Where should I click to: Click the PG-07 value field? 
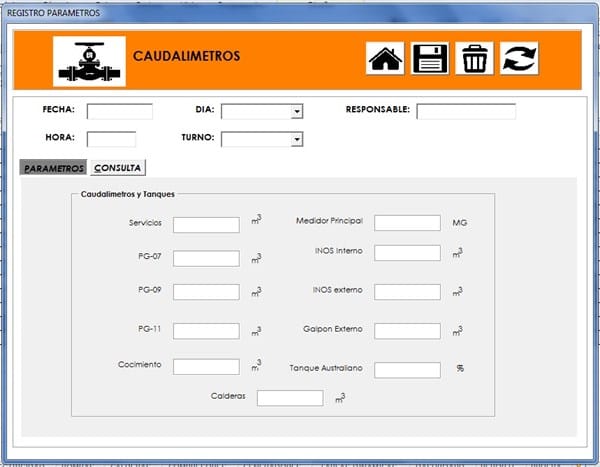pyautogui.click(x=206, y=258)
